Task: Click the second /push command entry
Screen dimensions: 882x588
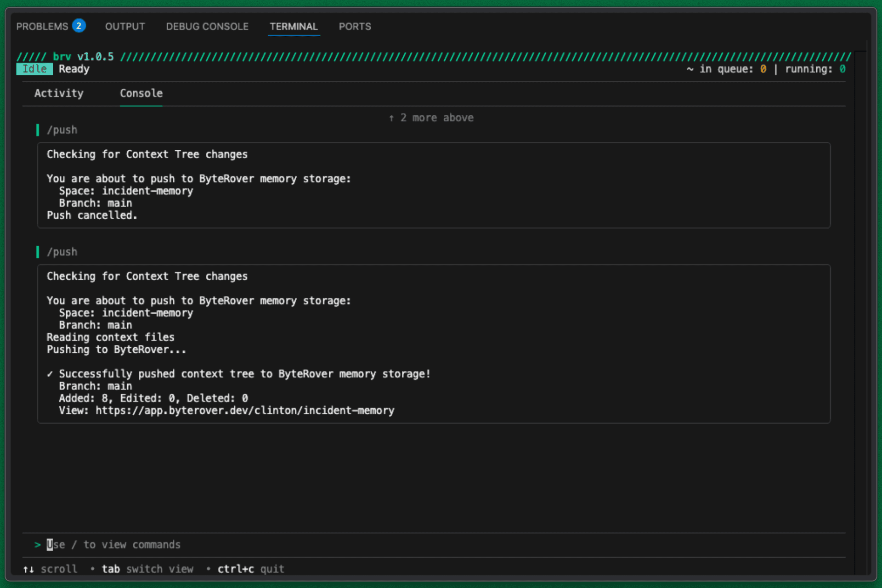Action: click(x=62, y=252)
